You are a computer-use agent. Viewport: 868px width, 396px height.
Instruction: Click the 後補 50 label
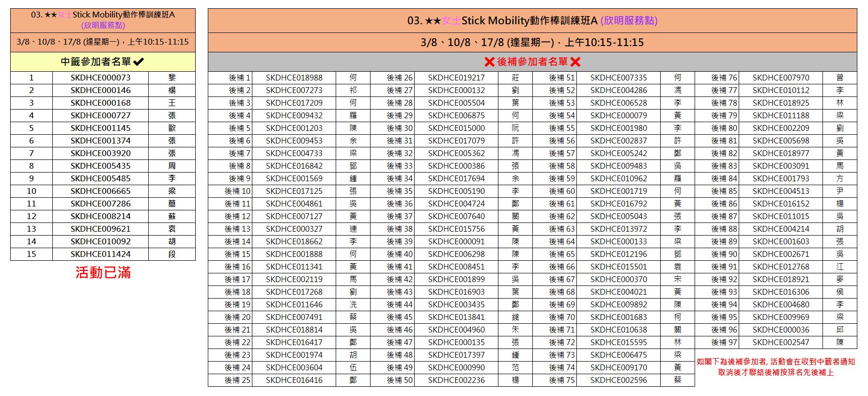click(400, 380)
